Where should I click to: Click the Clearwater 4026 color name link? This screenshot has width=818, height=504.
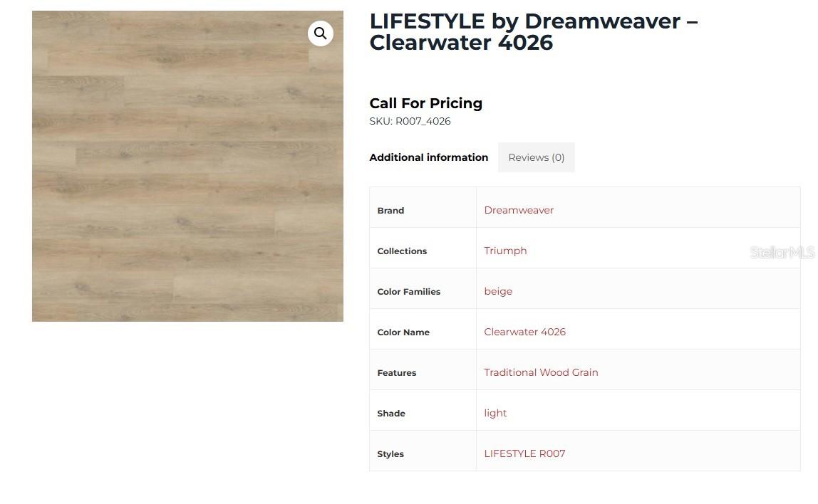(524, 332)
